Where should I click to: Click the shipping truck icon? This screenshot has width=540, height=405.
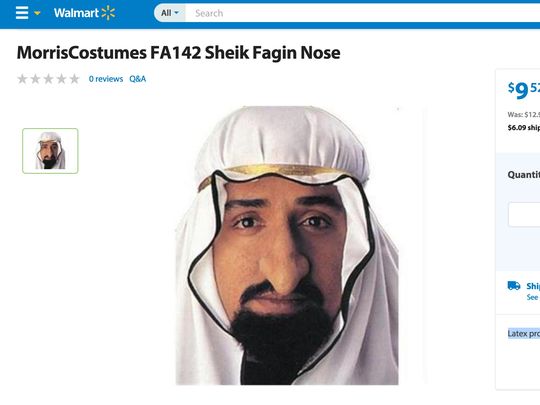pyautogui.click(x=514, y=285)
